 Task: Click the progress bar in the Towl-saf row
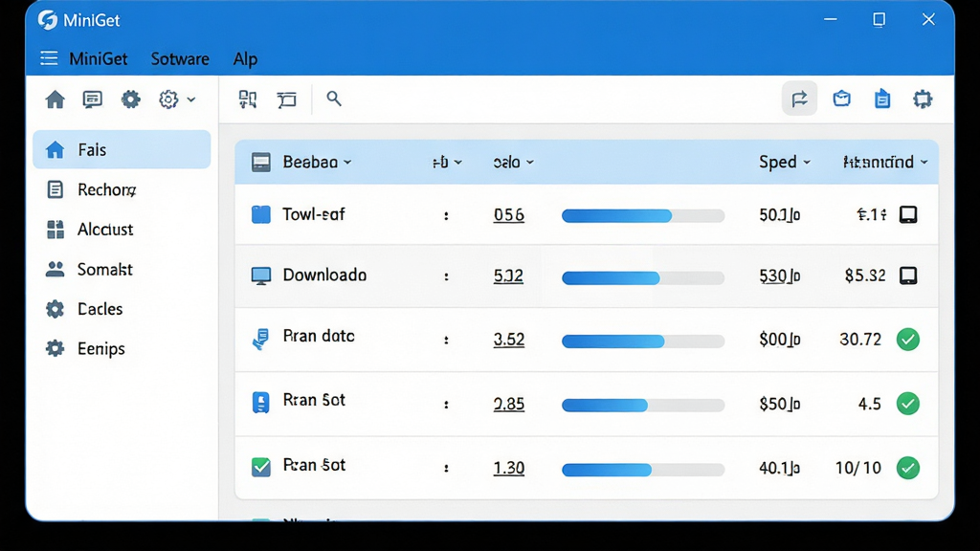[643, 215]
